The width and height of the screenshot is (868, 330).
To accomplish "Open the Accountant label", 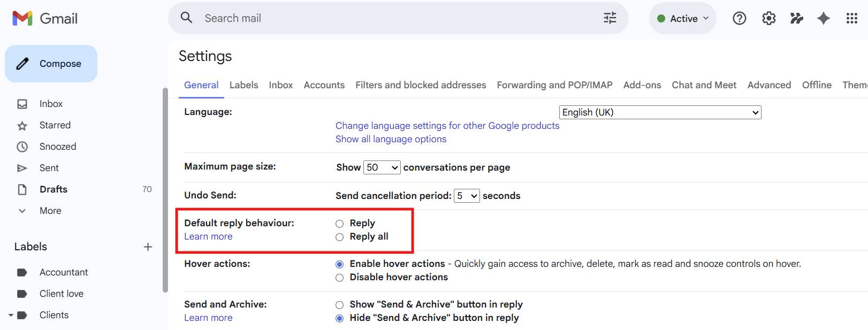I will click(64, 272).
